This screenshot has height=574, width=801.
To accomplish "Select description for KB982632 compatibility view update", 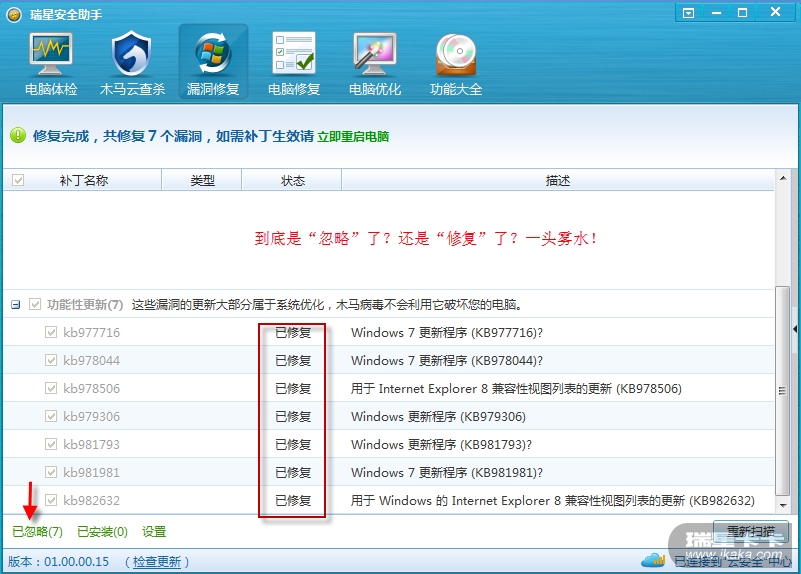I will click(553, 500).
